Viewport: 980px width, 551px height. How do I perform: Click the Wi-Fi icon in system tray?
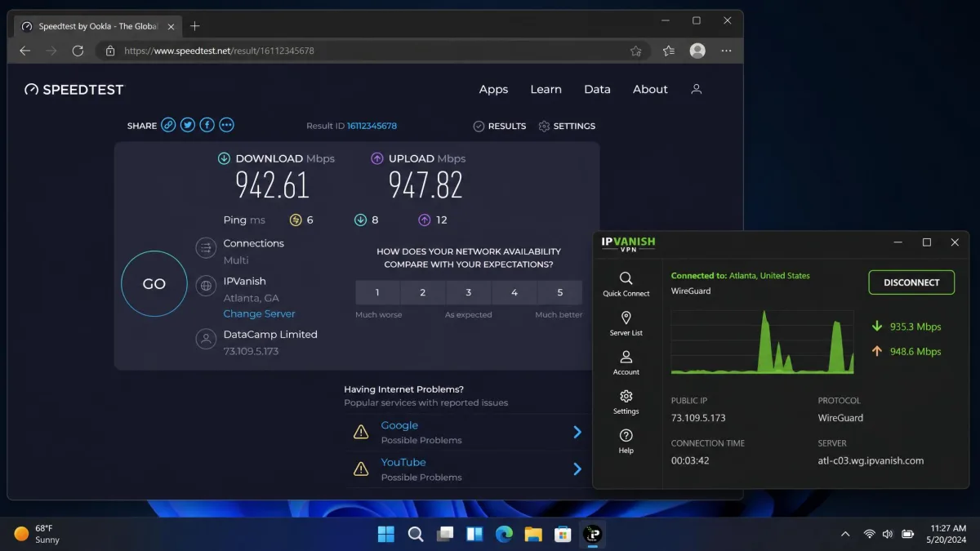point(869,535)
